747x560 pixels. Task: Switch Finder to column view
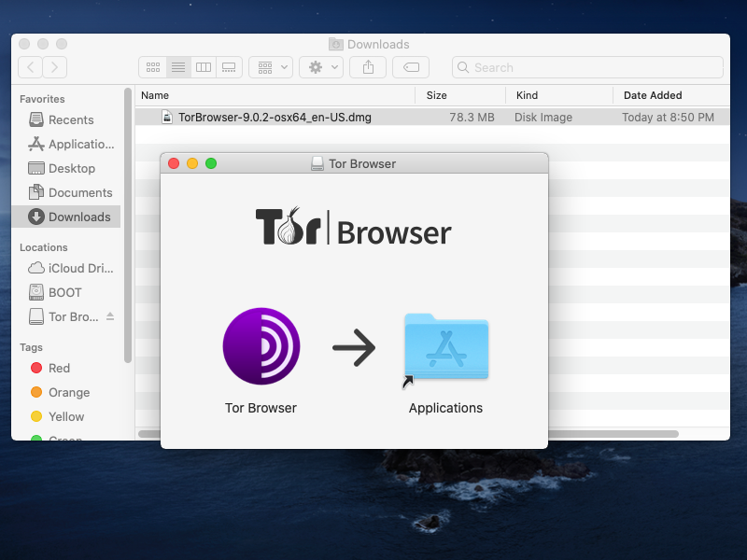click(x=204, y=67)
